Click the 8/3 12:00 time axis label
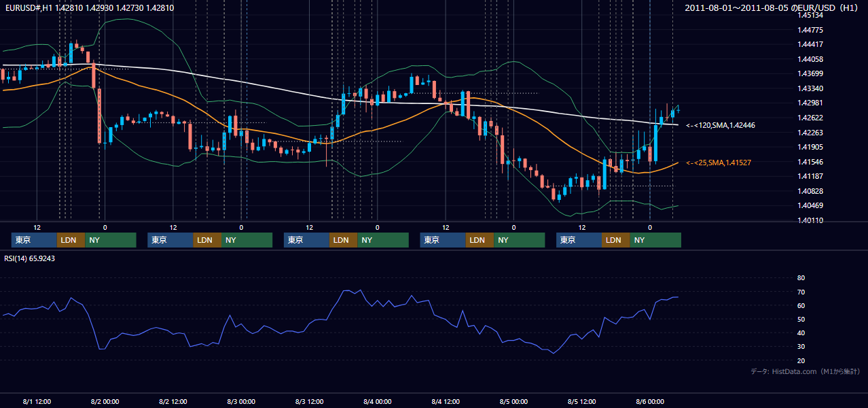 [x=309, y=402]
